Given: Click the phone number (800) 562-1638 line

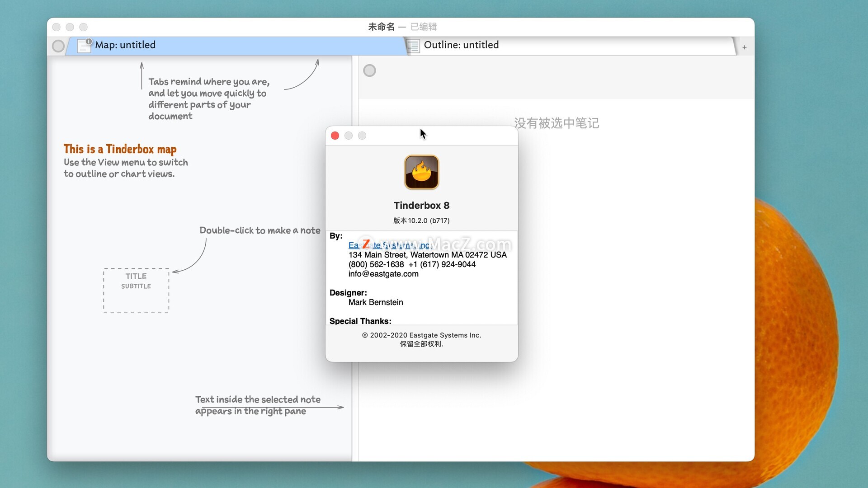Looking at the screenshot, I should 412,264.
